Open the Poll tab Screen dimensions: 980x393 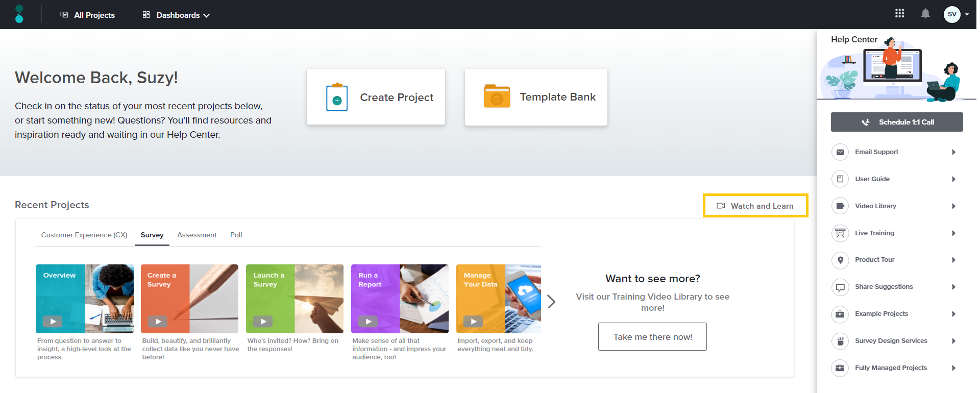pyautogui.click(x=236, y=235)
